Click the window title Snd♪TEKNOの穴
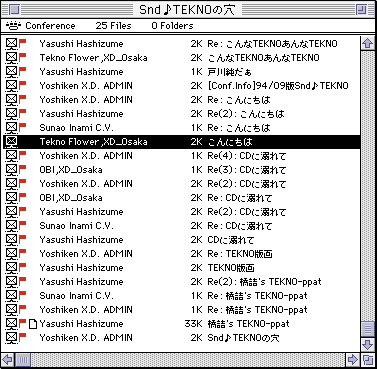 187,10
